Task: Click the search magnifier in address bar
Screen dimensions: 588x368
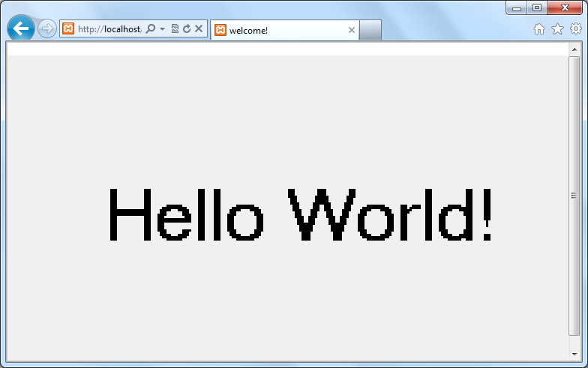Action: tap(151, 29)
